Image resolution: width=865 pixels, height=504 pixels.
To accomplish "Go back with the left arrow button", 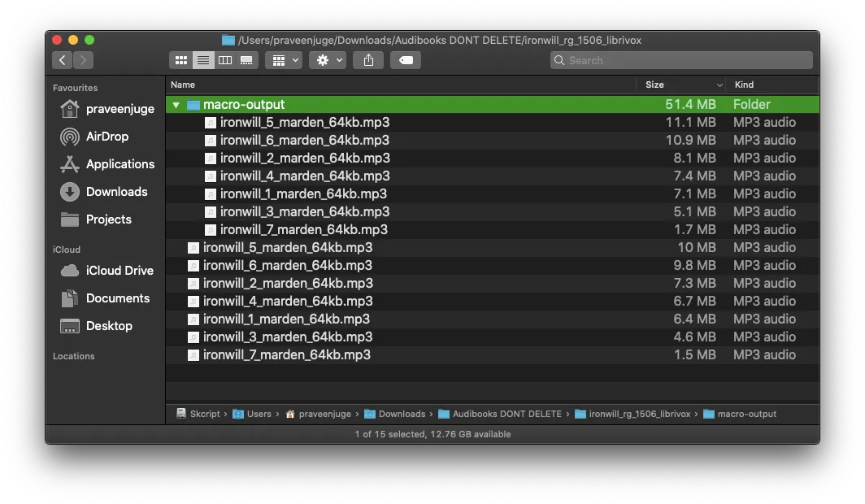I will pos(63,60).
